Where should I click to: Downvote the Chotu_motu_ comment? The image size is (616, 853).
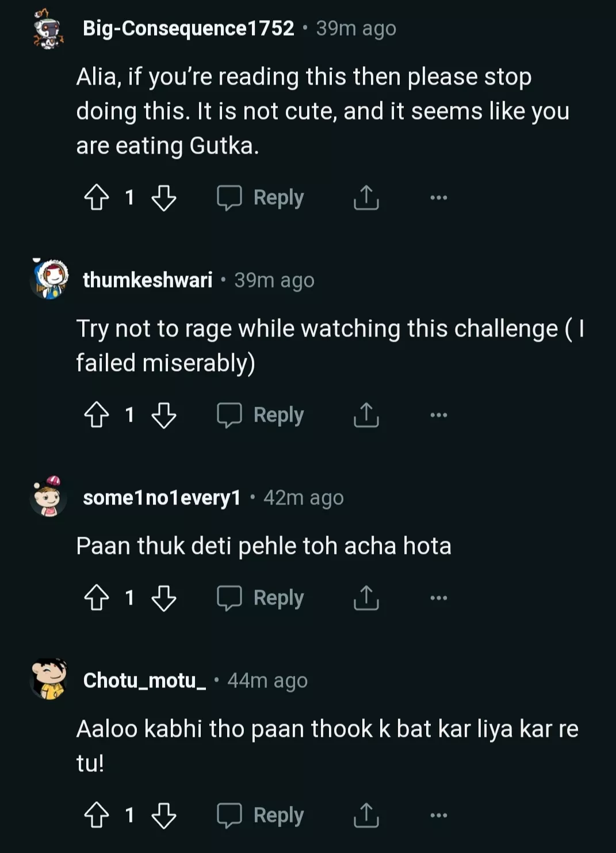coord(164,815)
